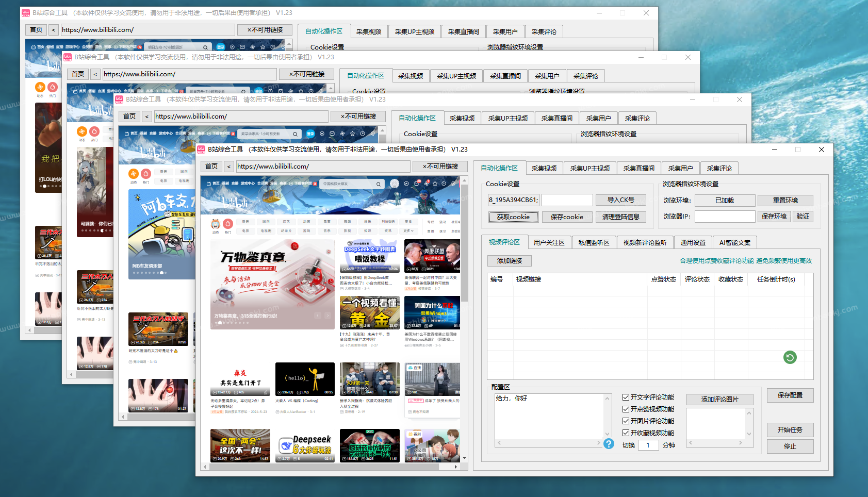The width and height of the screenshot is (868, 497).
Task: Open the red 热门 (trending) icon
Action: click(228, 224)
